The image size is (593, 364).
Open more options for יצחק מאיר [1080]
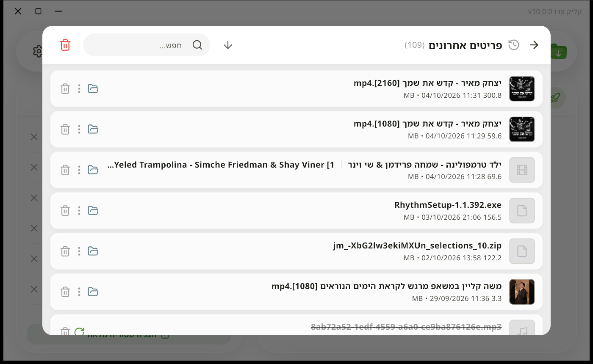79,129
